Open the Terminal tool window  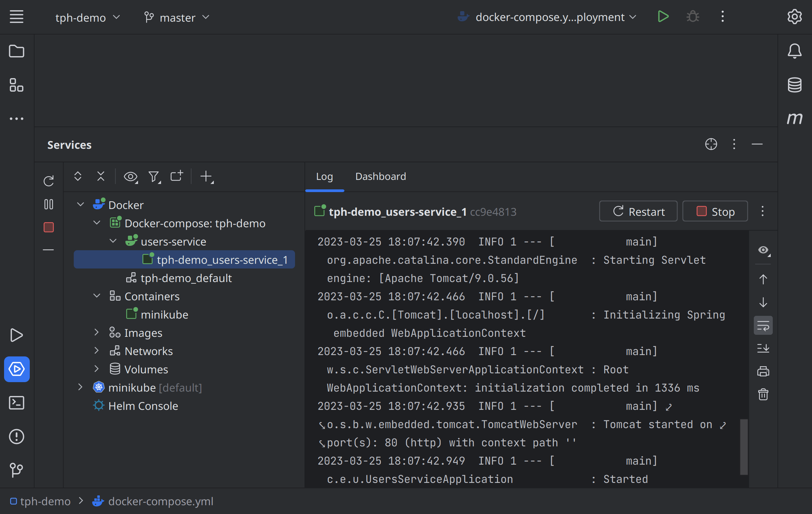(x=17, y=403)
